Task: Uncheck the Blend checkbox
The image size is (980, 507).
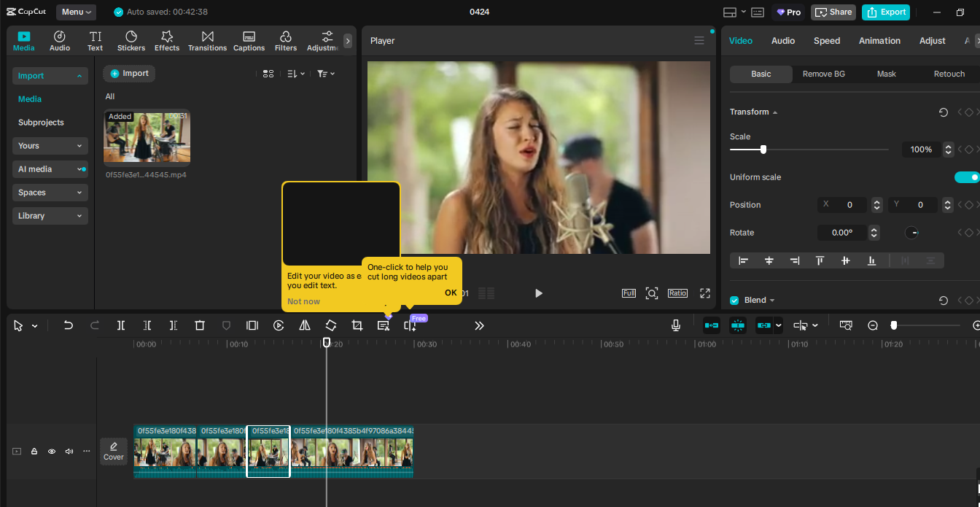Action: click(x=734, y=301)
